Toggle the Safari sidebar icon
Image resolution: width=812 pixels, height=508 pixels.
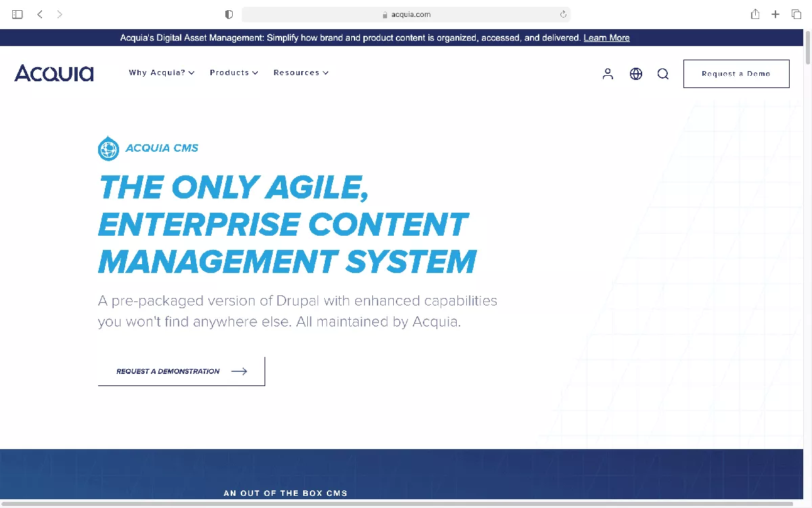pos(18,14)
